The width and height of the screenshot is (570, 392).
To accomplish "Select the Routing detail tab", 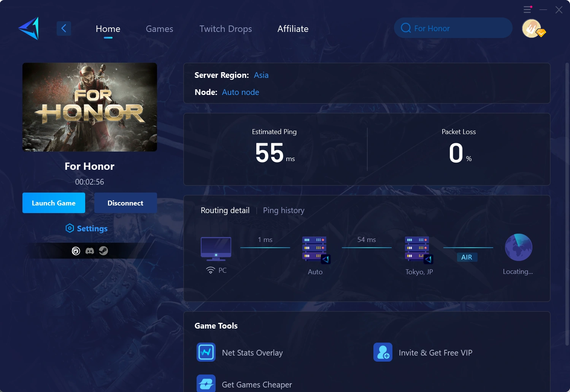I will (x=225, y=210).
